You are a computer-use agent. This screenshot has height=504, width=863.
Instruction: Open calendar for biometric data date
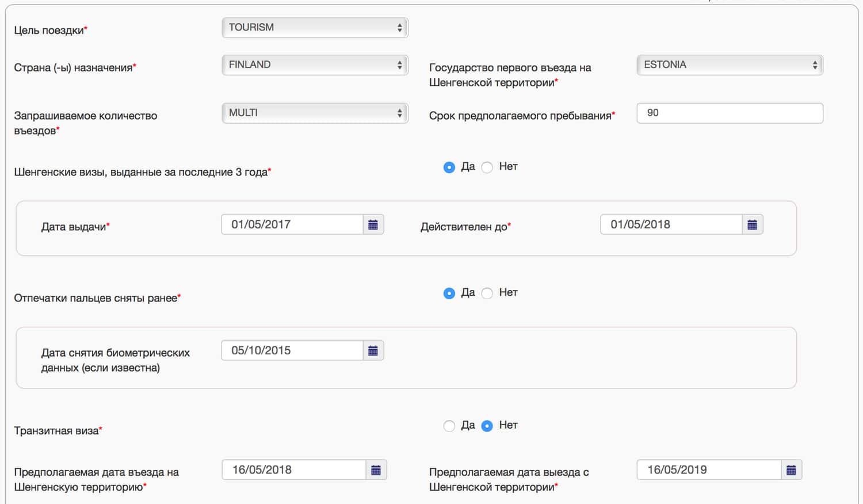click(x=373, y=350)
